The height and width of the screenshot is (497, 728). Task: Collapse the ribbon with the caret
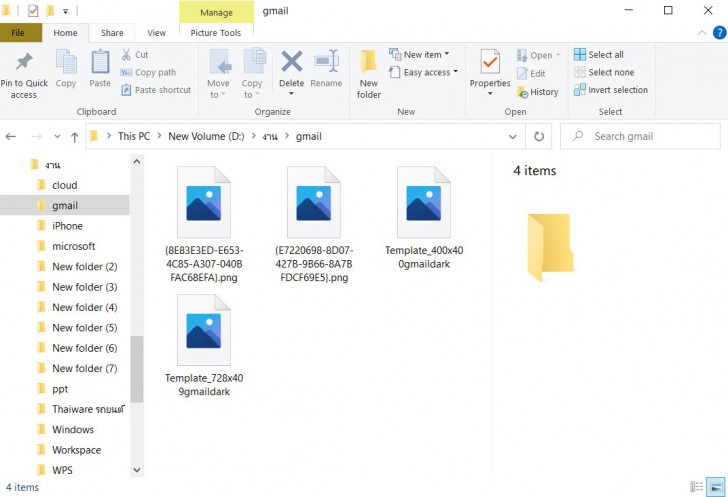pos(702,33)
